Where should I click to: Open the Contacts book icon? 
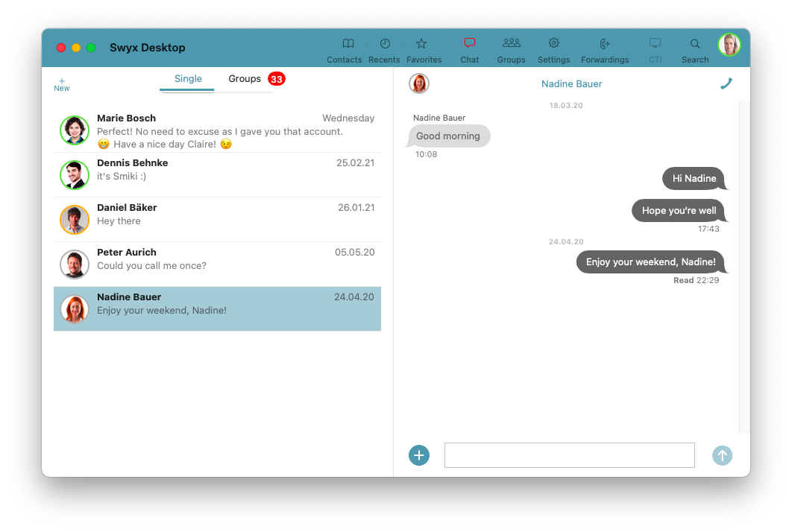(348, 44)
